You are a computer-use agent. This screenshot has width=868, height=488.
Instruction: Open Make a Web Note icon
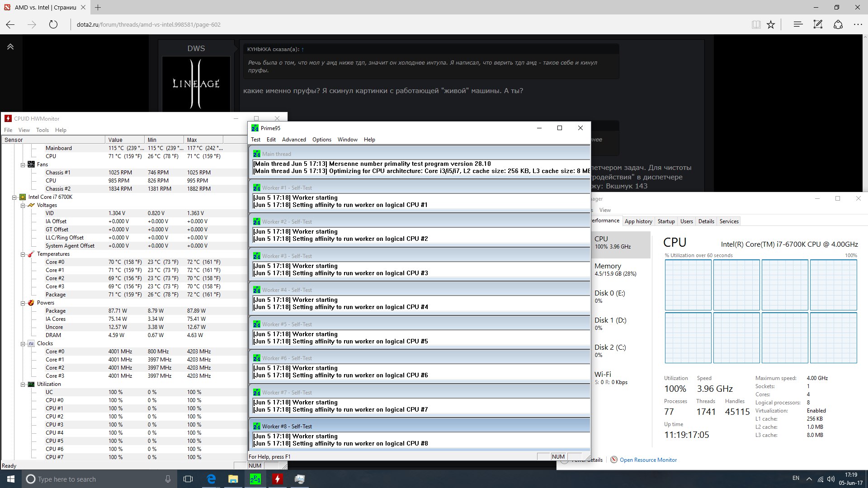tap(818, 24)
